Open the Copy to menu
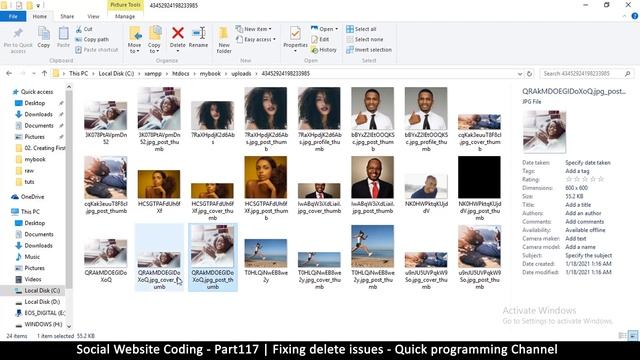Screen dimensions: 640x360 coord(154,40)
